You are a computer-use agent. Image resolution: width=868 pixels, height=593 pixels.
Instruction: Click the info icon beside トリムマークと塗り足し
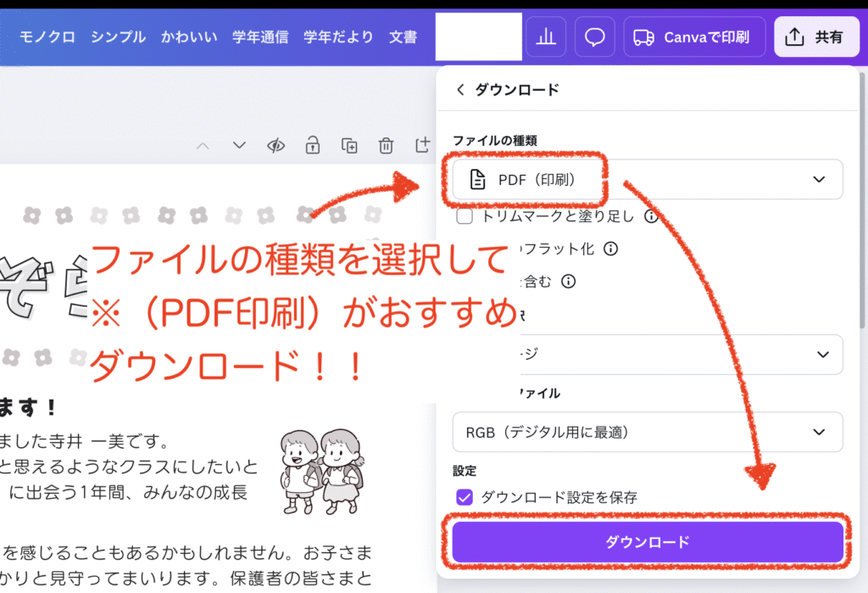(651, 216)
